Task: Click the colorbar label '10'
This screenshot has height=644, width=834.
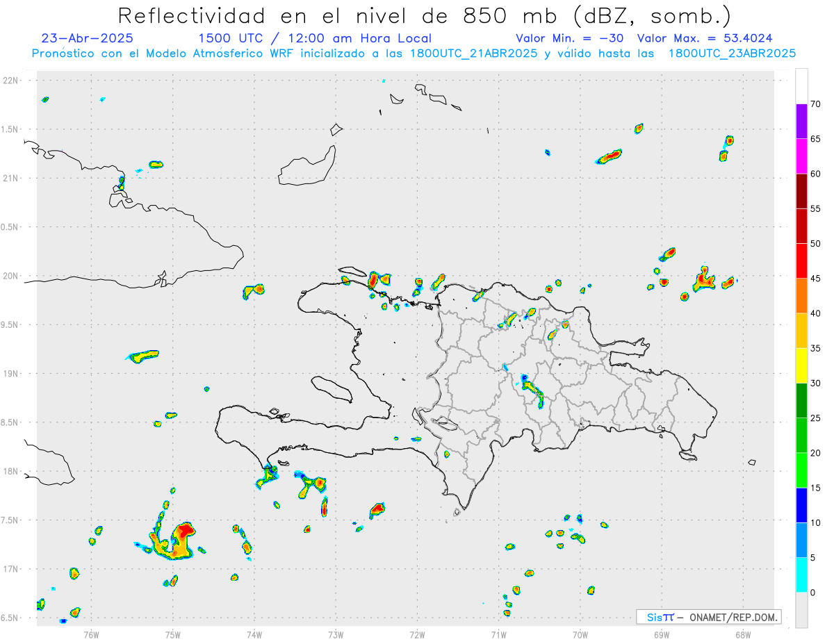Action: [815, 523]
